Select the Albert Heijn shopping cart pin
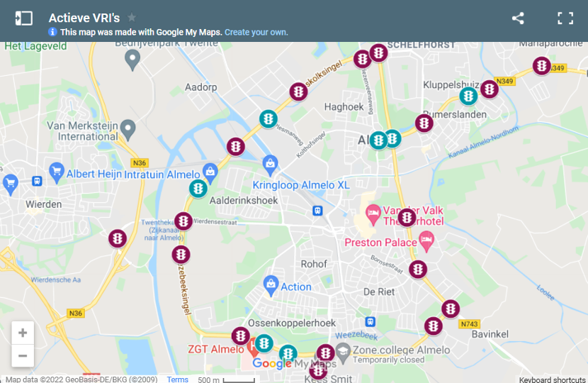 (x=56, y=172)
